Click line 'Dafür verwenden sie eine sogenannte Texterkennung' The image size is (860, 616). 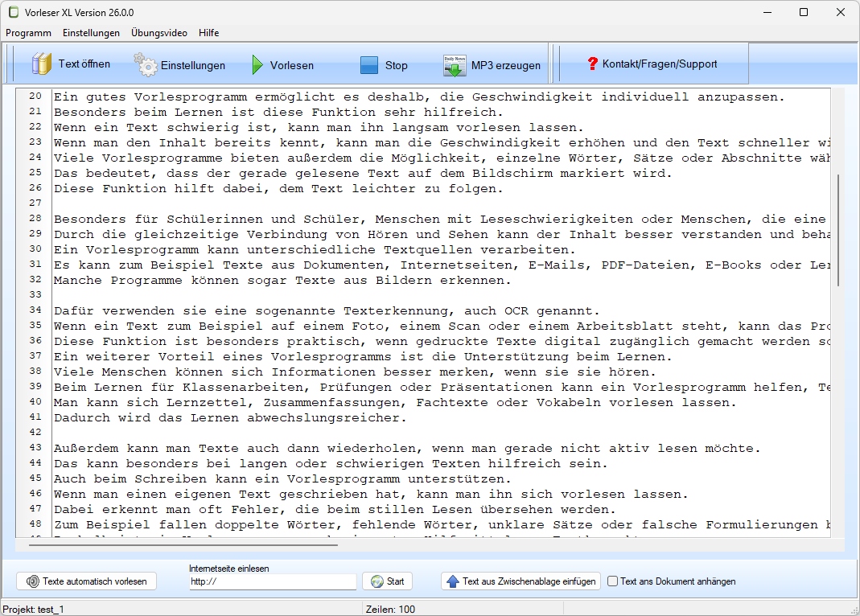tap(327, 311)
